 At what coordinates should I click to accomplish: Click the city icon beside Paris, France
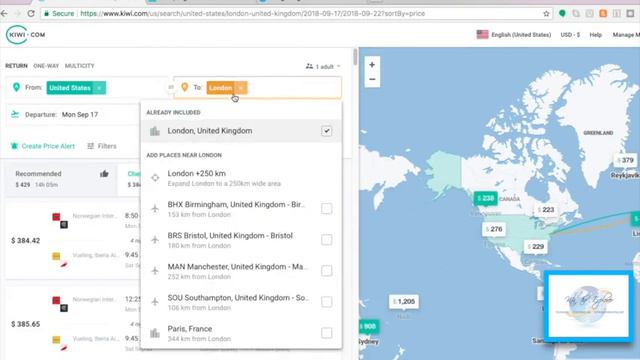tap(155, 333)
